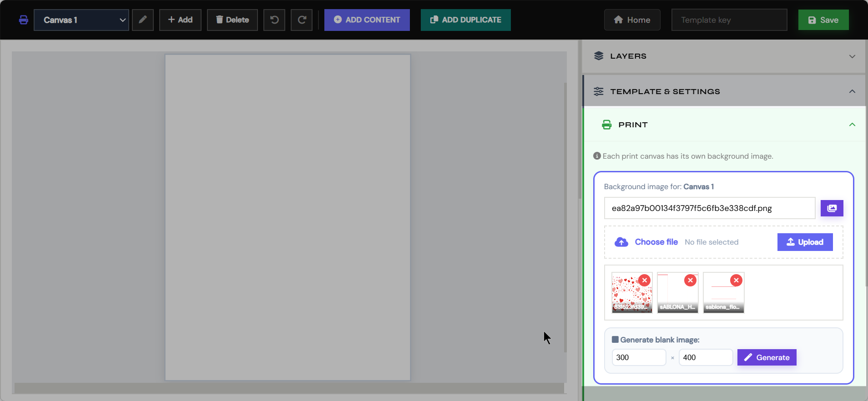Screen dimensions: 868x401
Task: Generate the blank image
Action: pyautogui.click(x=767, y=357)
